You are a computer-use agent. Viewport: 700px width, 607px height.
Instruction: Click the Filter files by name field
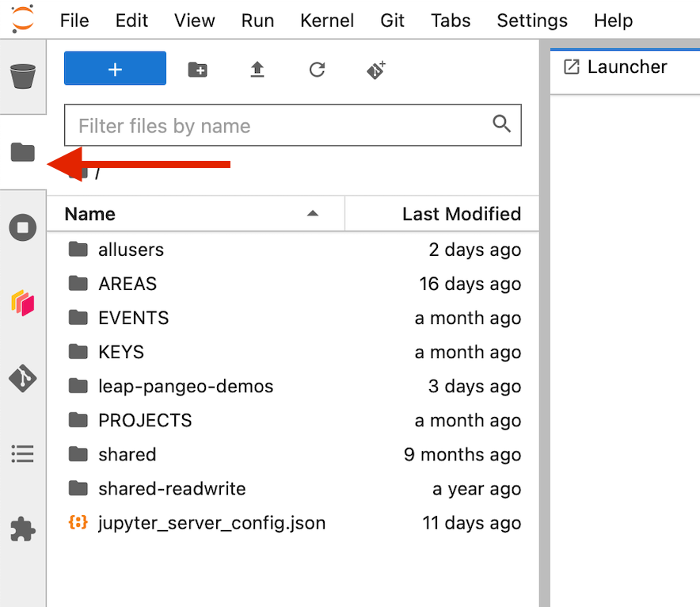point(281,126)
